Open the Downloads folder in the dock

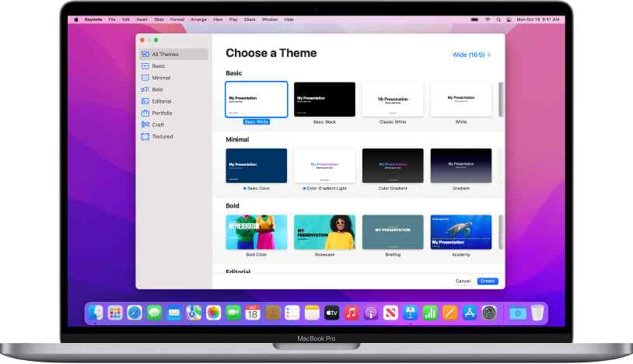click(518, 313)
